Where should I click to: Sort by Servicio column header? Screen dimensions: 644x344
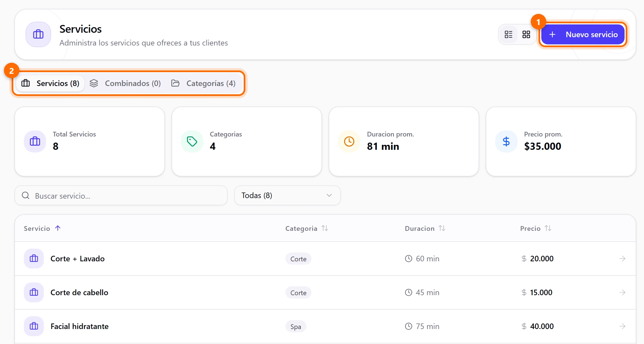tap(42, 228)
